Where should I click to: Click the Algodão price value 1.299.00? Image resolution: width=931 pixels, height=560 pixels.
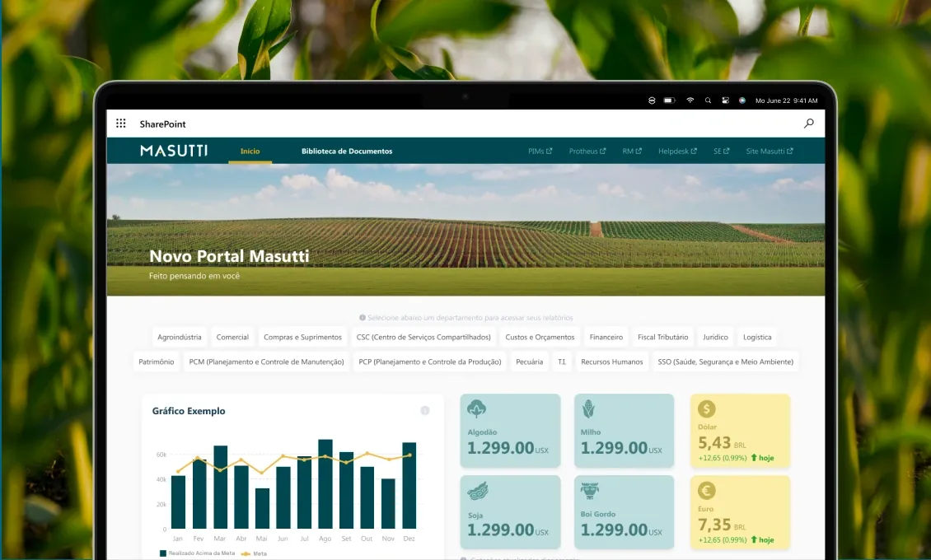[x=501, y=448]
